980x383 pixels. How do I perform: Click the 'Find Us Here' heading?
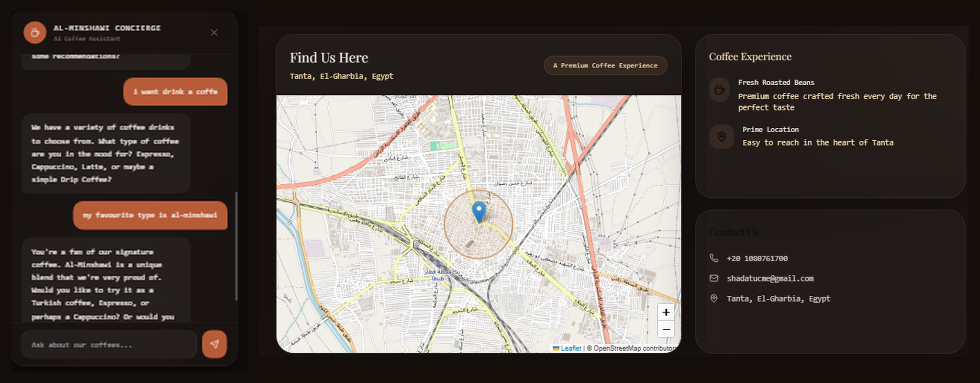[329, 58]
